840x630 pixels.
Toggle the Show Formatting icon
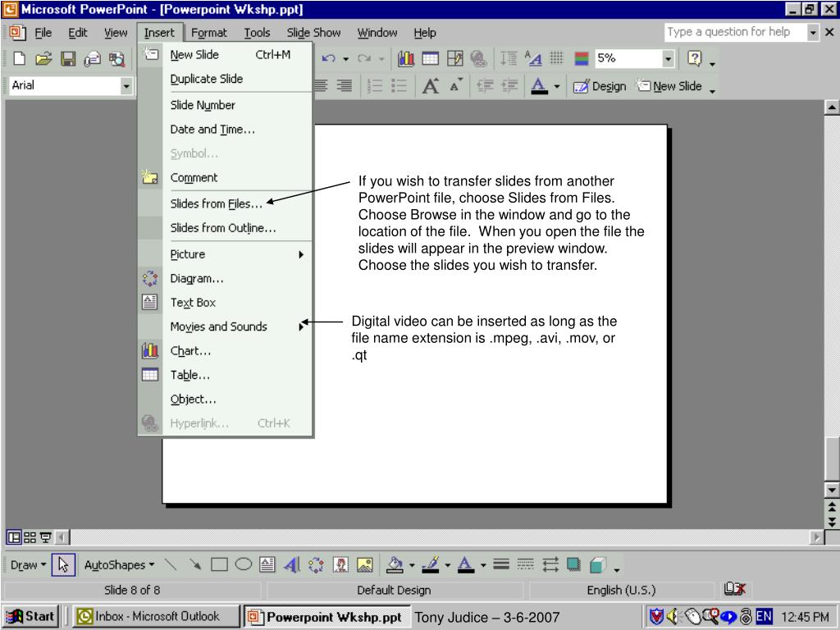tap(533, 58)
